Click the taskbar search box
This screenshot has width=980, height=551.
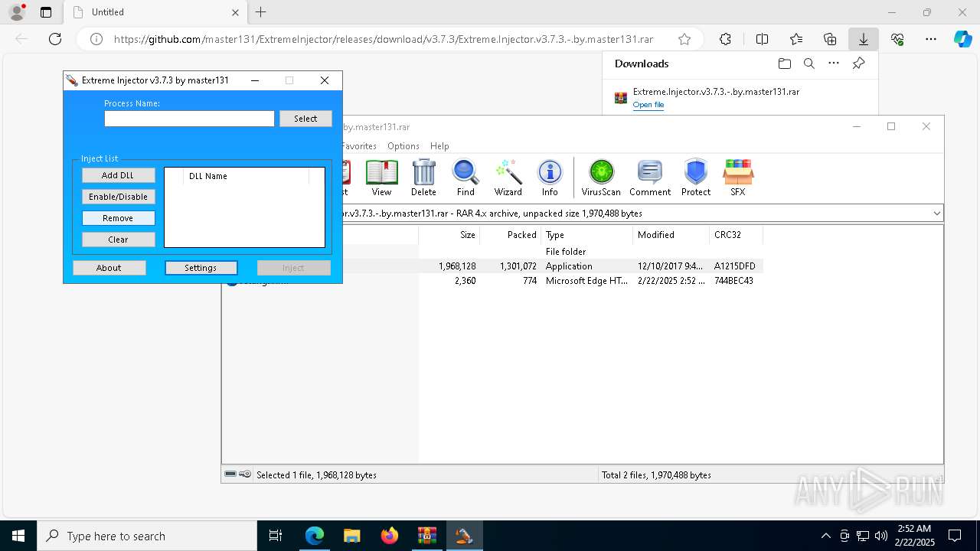(147, 536)
